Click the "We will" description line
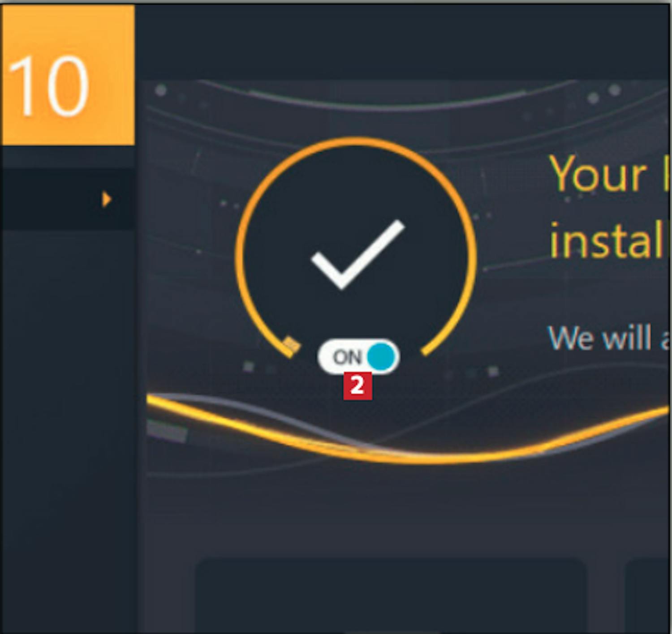672x634 pixels. click(600, 338)
